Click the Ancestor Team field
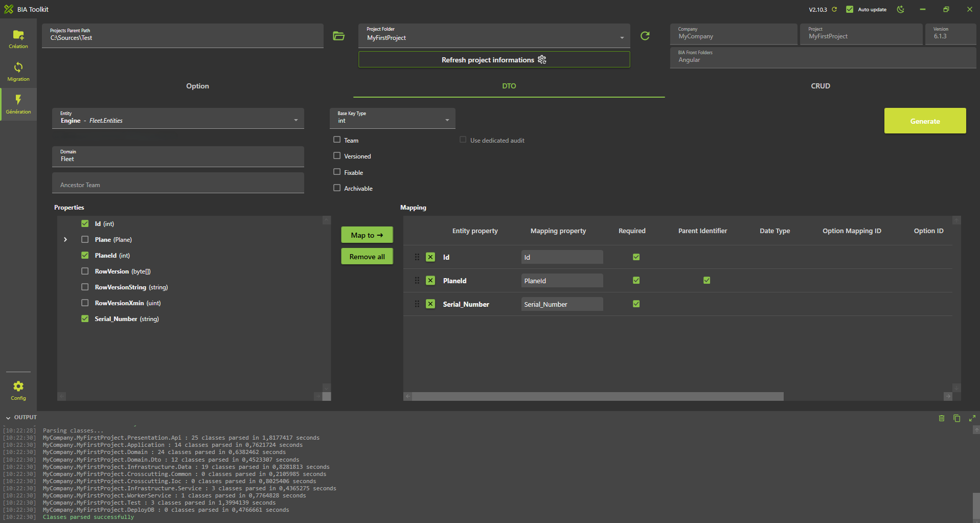The height and width of the screenshot is (523, 980). pos(178,183)
